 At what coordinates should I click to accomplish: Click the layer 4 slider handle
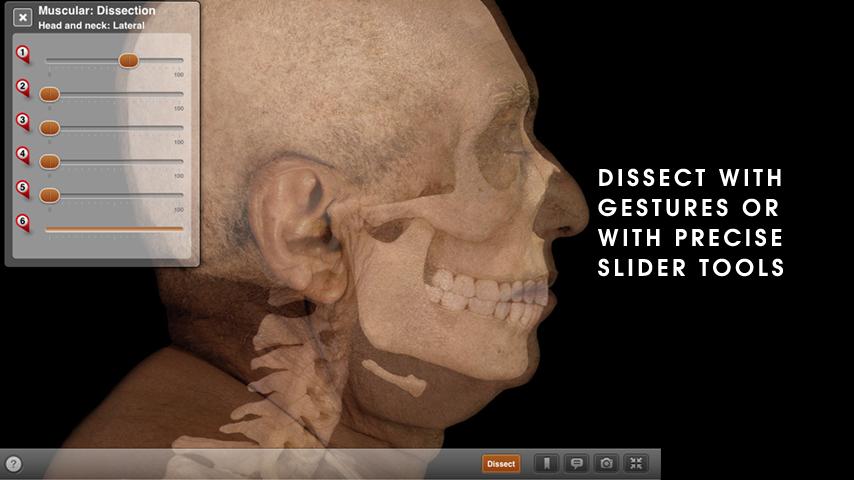(50, 162)
